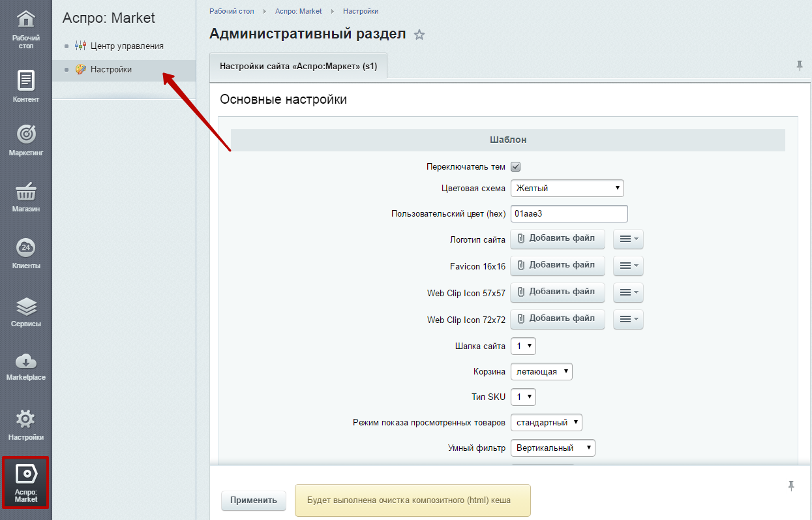Select the Настройки сайта «Аспро:Маркет» tab
Viewport: 812px width, 520px height.
click(x=298, y=67)
